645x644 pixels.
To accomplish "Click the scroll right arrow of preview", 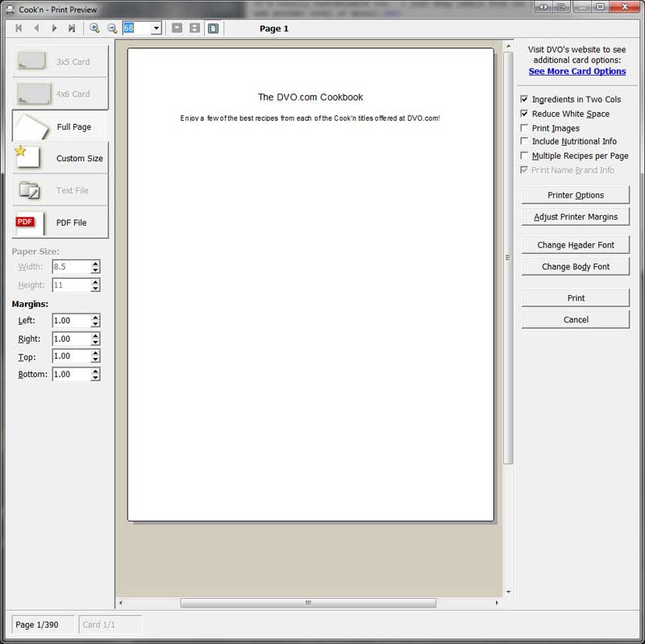I will [497, 603].
